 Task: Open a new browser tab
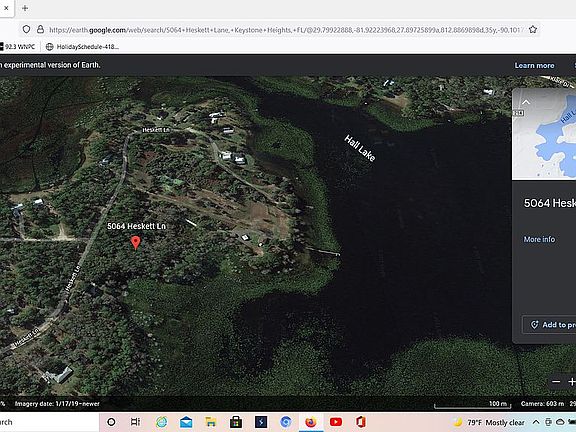[25, 8]
